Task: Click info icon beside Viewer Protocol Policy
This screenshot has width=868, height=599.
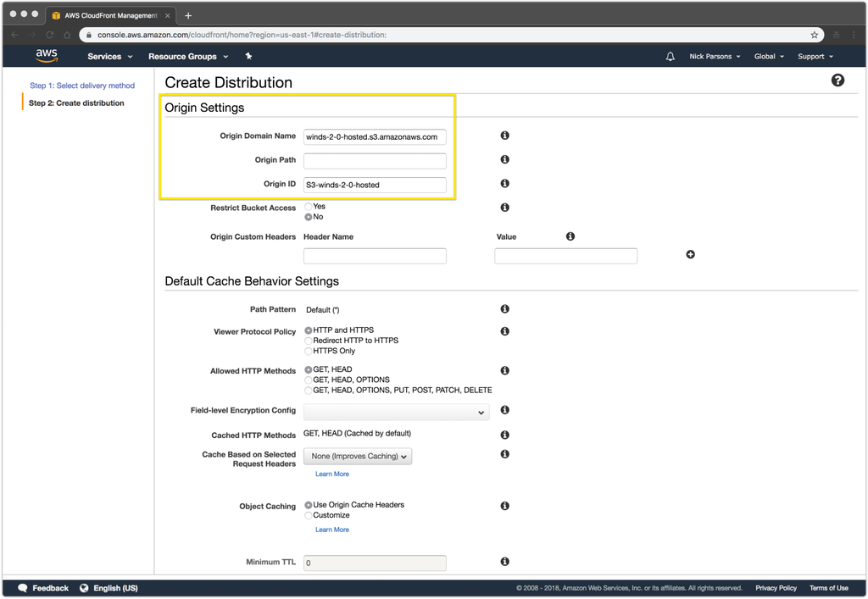Action: tap(504, 331)
